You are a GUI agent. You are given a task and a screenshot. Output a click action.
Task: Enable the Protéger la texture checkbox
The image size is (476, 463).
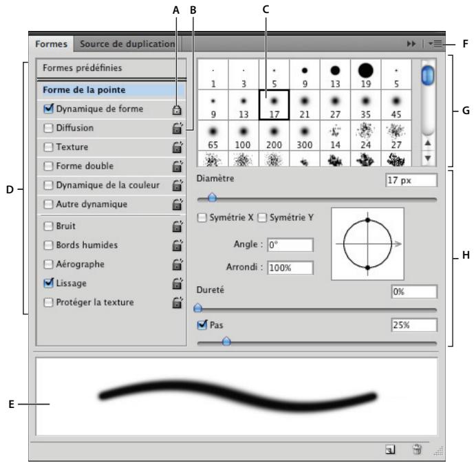(x=48, y=303)
